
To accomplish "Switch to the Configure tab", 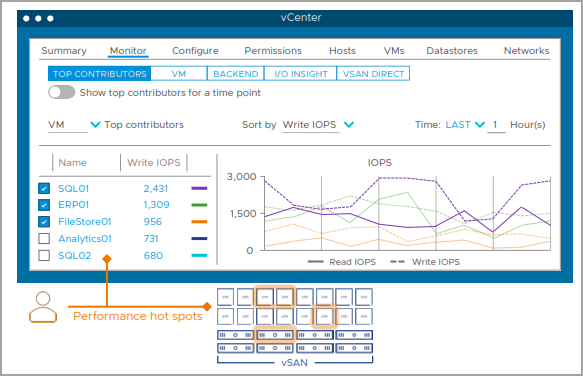I will pos(195,51).
